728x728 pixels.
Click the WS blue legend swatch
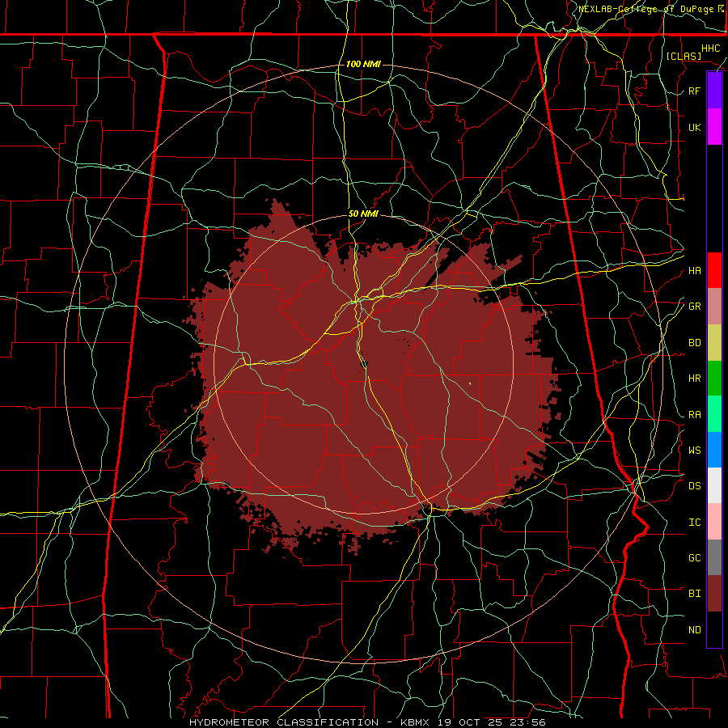point(714,450)
